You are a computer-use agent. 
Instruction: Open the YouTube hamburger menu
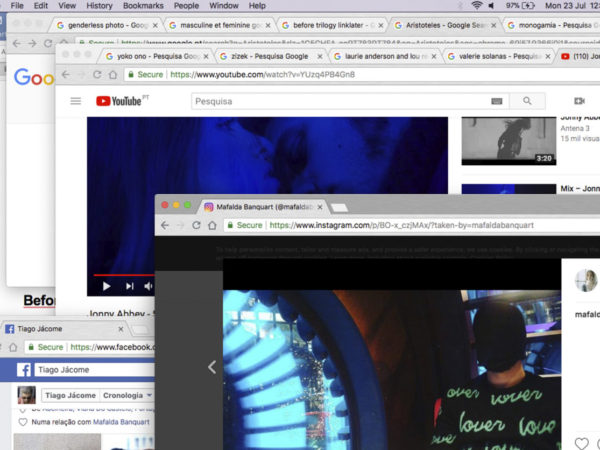[75, 101]
